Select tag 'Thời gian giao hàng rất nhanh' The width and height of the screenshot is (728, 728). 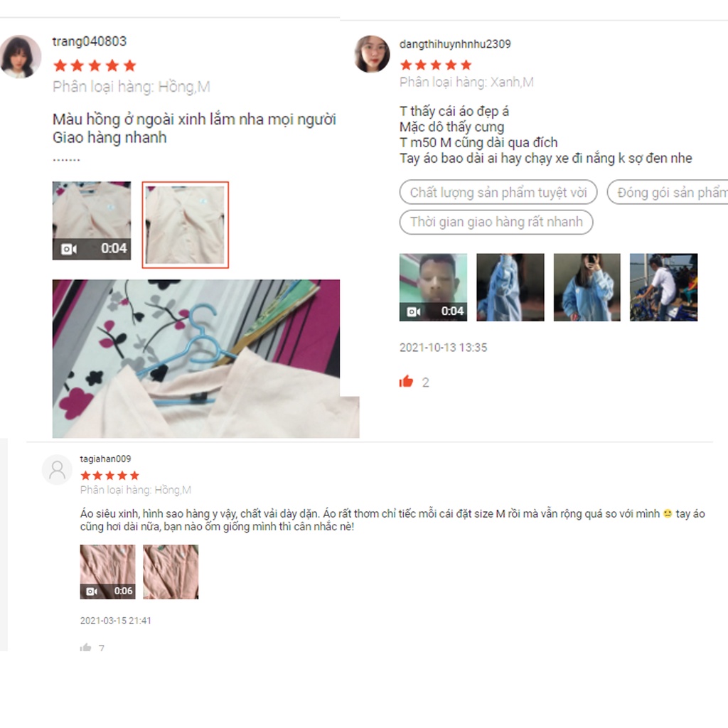click(x=496, y=222)
